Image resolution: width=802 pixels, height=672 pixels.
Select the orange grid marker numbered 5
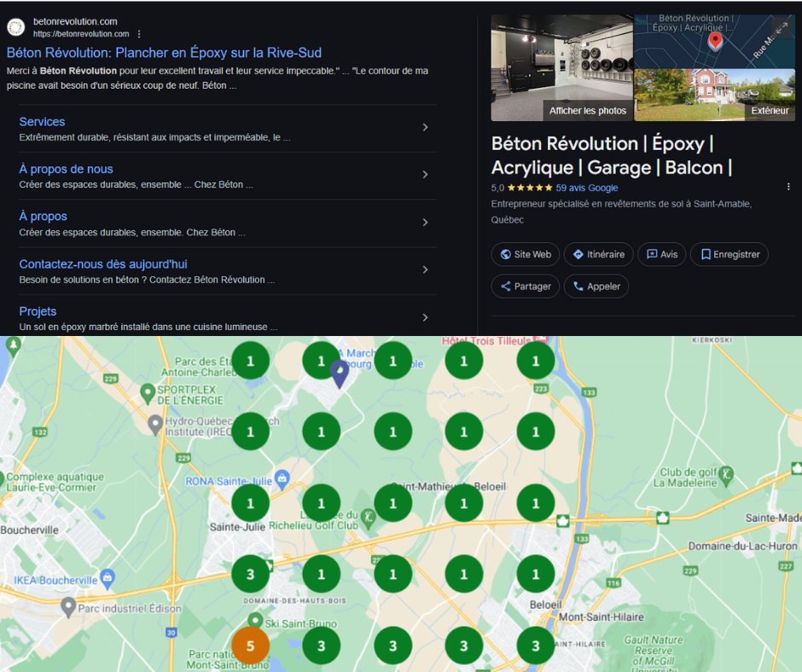251,646
